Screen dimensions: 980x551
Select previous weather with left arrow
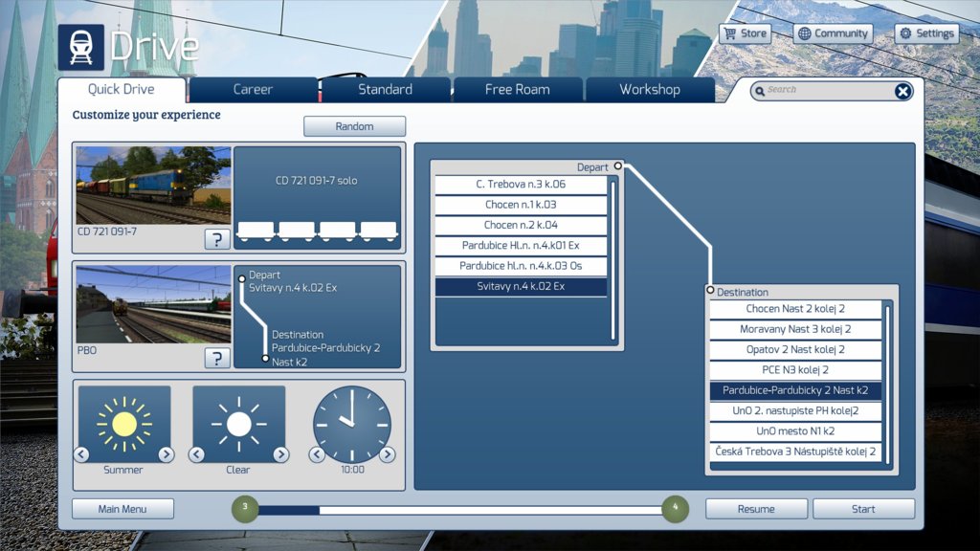(x=196, y=454)
